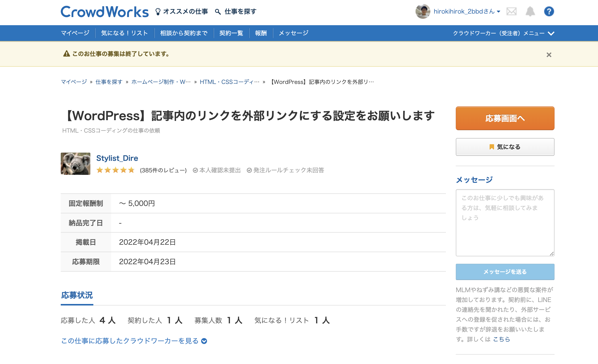Select the 応募状況 tab
This screenshot has width=598, height=364.
(77, 295)
